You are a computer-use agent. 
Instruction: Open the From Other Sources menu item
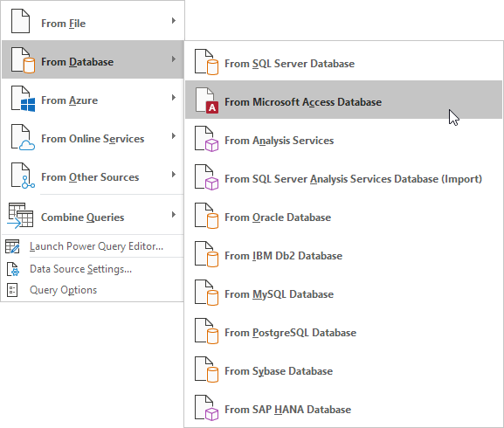[93, 175]
